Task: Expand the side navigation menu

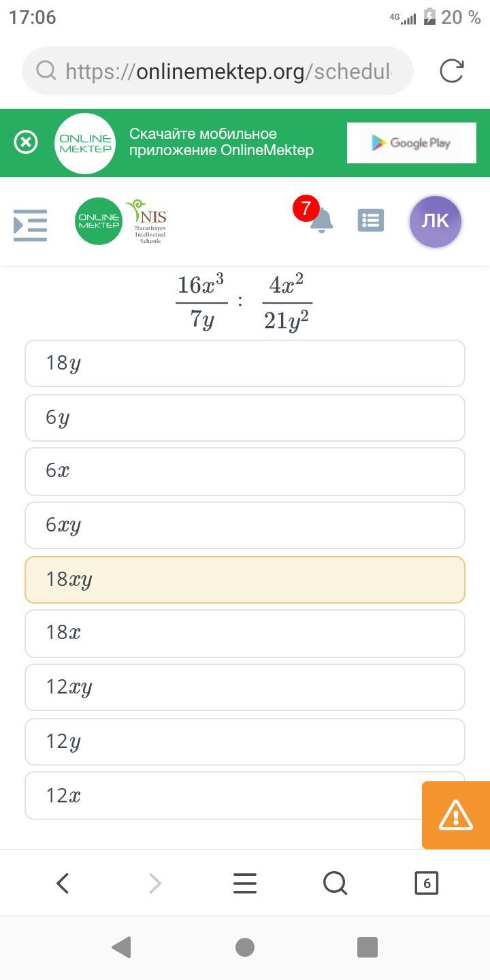Action: click(x=31, y=225)
